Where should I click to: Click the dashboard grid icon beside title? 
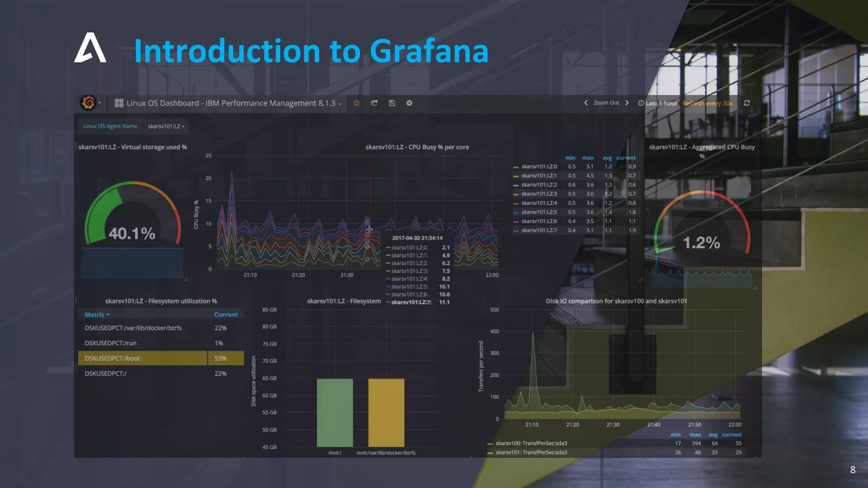point(119,103)
